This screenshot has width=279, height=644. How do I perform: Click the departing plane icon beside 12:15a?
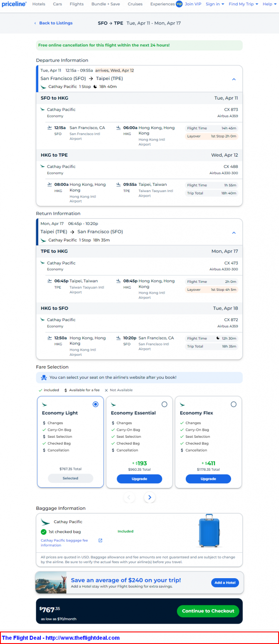click(50, 127)
